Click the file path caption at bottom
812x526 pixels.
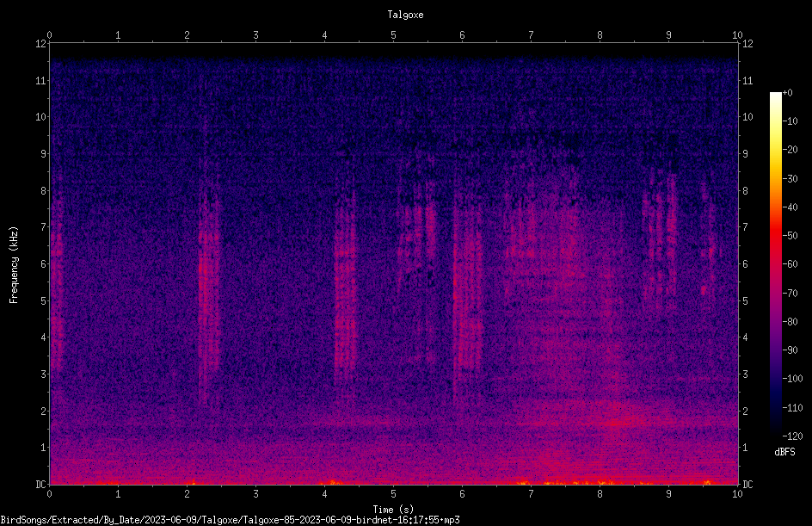pos(230,520)
